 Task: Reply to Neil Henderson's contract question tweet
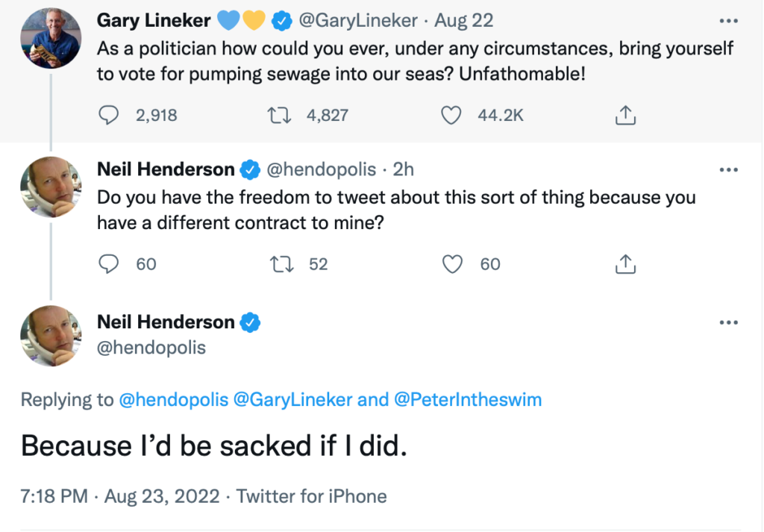(x=109, y=264)
